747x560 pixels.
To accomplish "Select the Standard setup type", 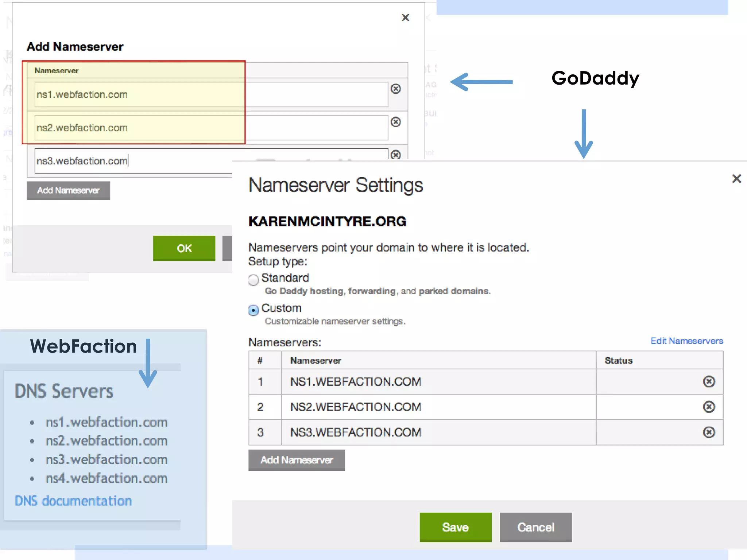I will tap(253, 280).
